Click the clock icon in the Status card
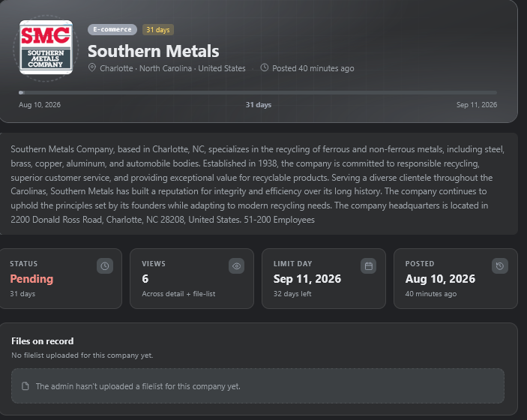527x420 pixels. pos(105,266)
